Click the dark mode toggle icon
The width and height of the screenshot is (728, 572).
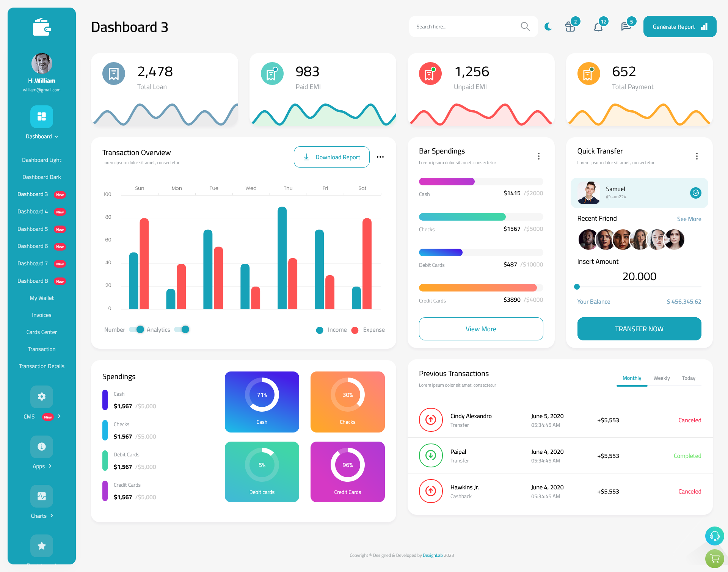coord(548,26)
